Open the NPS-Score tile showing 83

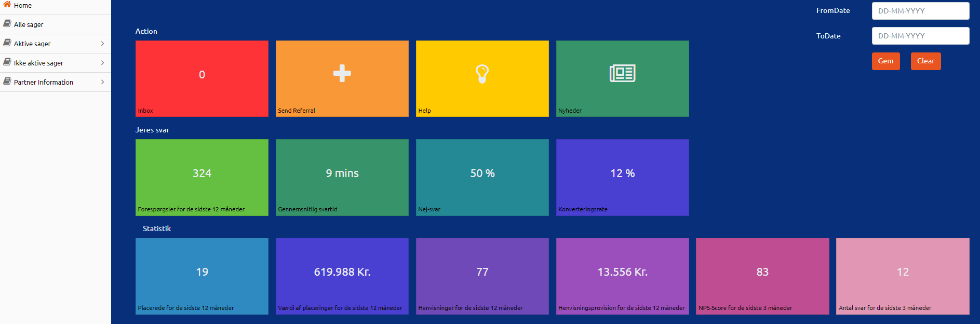[762, 276]
